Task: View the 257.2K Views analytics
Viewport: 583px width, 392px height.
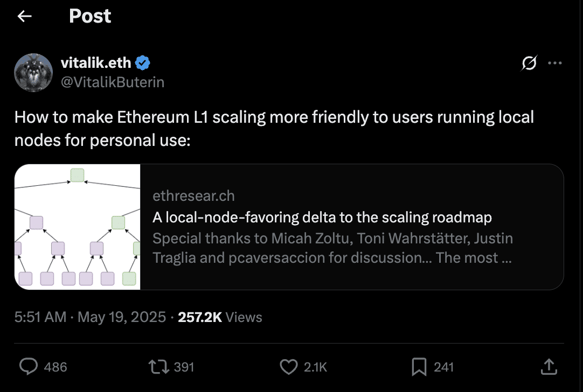Action: [220, 317]
